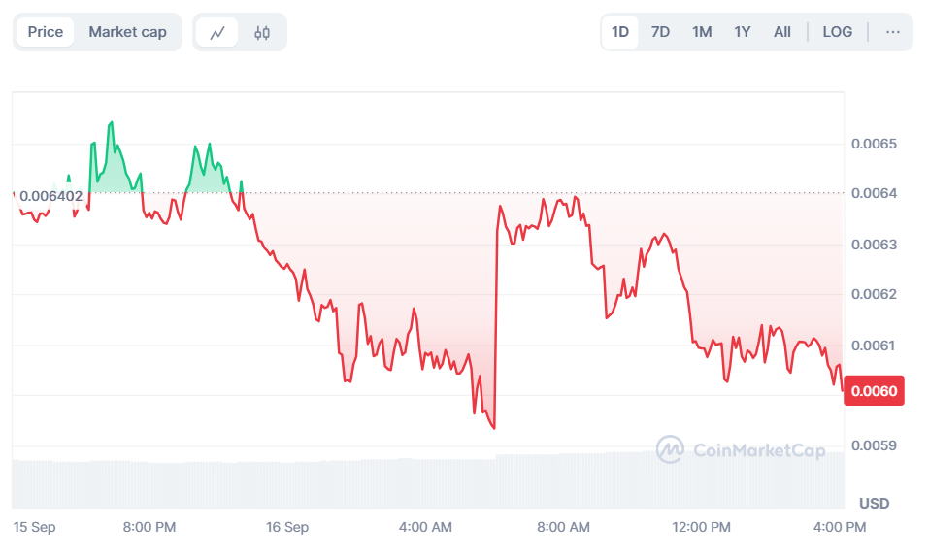929x560 pixels.
Task: Select the 7D time range
Action: click(660, 32)
